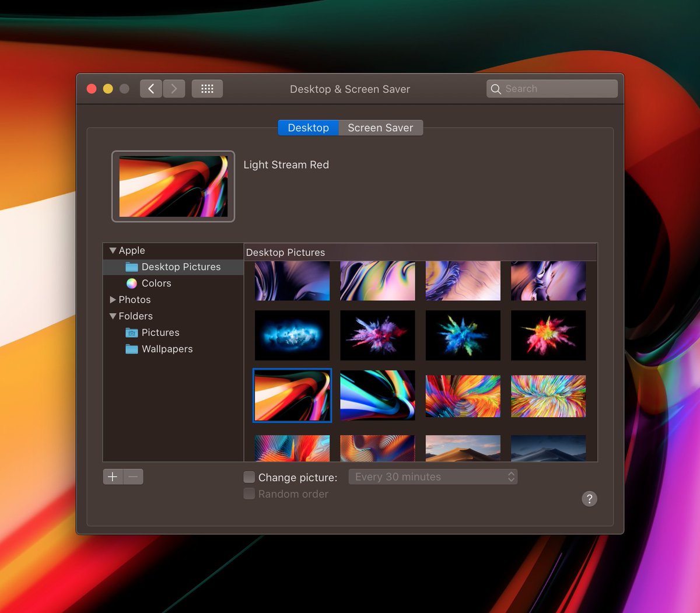Choose the purple-red powder burst wallpaper
Image resolution: width=700 pixels, height=613 pixels.
click(377, 335)
